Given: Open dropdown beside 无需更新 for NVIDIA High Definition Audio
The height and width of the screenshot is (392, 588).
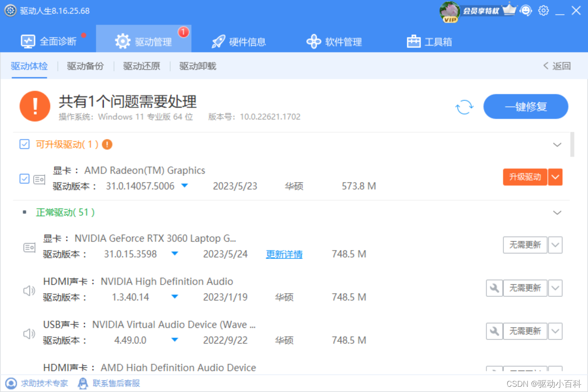Looking at the screenshot, I should coord(555,288).
